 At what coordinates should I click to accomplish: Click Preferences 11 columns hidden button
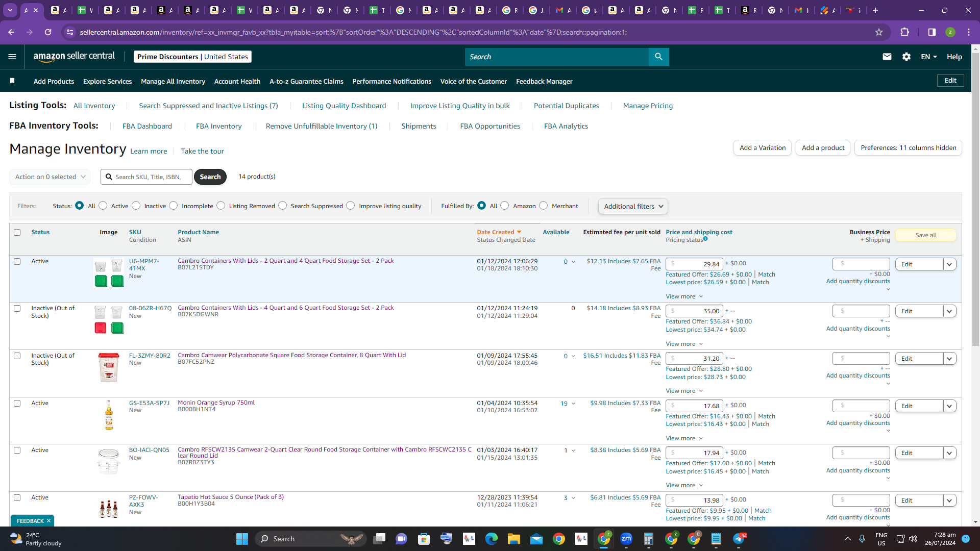pos(908,148)
